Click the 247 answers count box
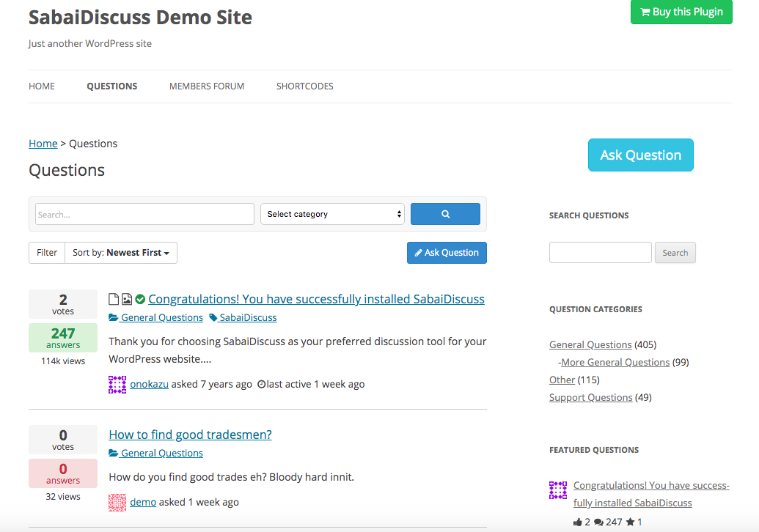This screenshot has height=532, width=759. pos(63,338)
